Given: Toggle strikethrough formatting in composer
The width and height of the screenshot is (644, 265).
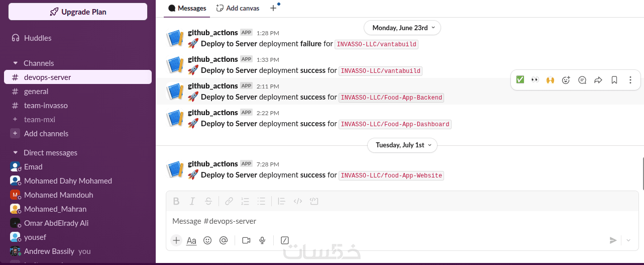Looking at the screenshot, I should (208, 201).
